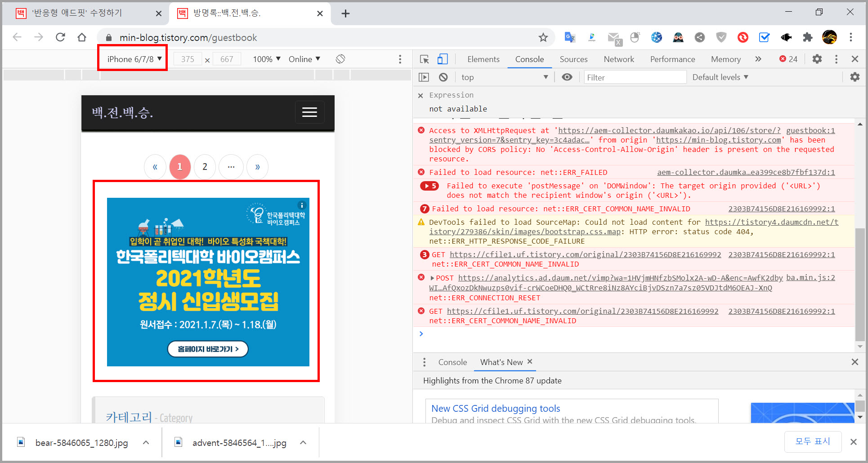Open the iPhone 6/7/8 device dropdown
This screenshot has height=463, width=868.
click(134, 59)
